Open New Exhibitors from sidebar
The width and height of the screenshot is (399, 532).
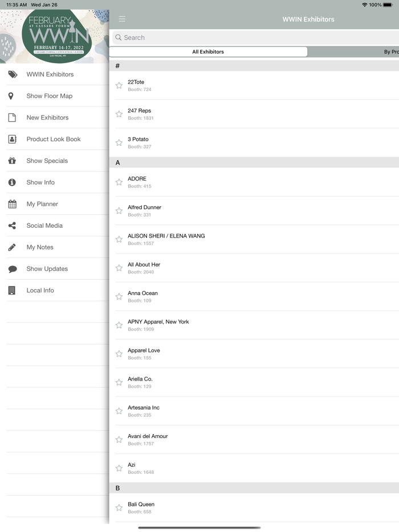(47, 117)
